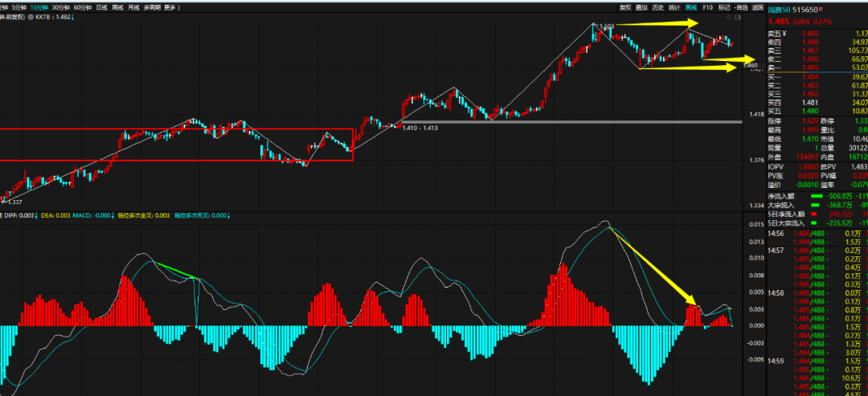Switch to the 日线 daily chart tab
Viewport: 868px width, 396px height.
pyautogui.click(x=102, y=8)
